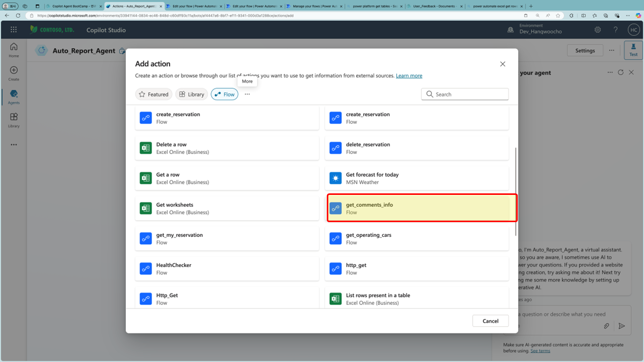Switch to the Manage your flows tab
Screen dimensions: 644x362
click(315, 6)
